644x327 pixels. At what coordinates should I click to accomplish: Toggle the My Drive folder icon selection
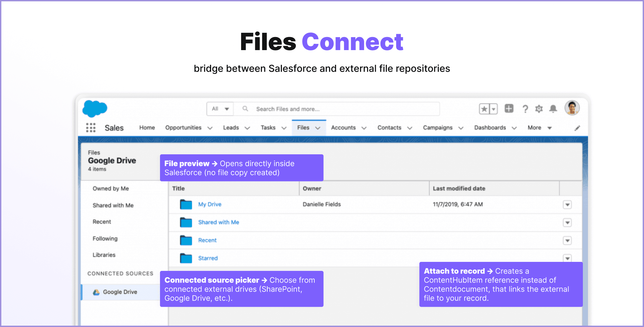(x=186, y=204)
